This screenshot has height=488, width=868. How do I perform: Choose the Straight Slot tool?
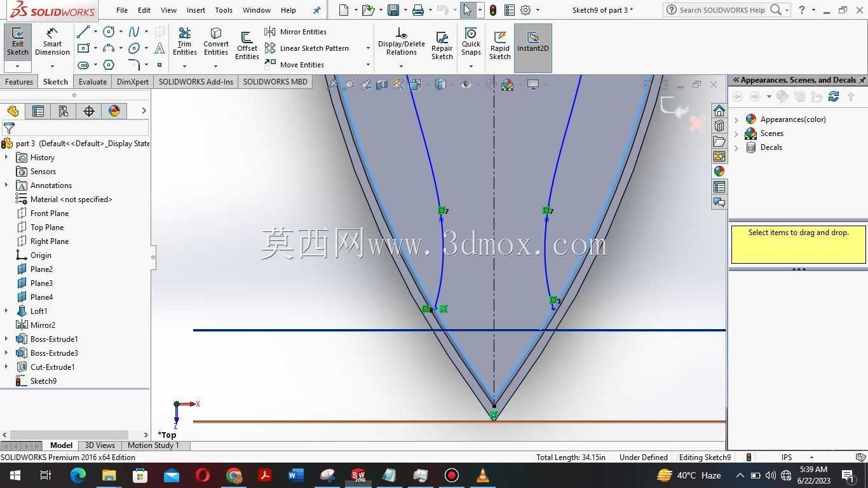(x=83, y=65)
